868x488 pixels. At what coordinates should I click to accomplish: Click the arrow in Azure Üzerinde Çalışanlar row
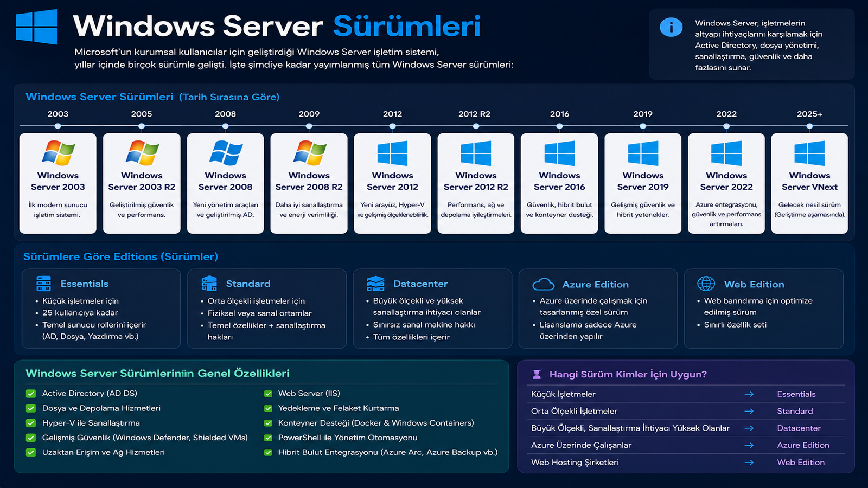tap(749, 445)
